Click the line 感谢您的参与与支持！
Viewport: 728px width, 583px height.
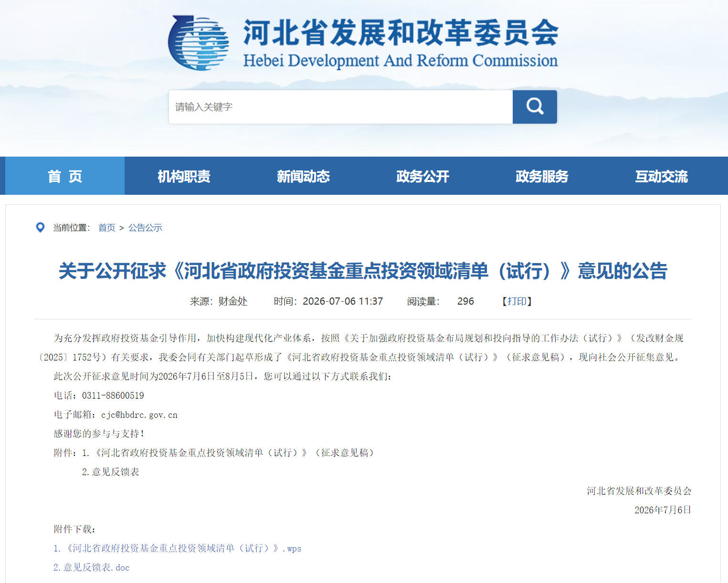coord(99,434)
